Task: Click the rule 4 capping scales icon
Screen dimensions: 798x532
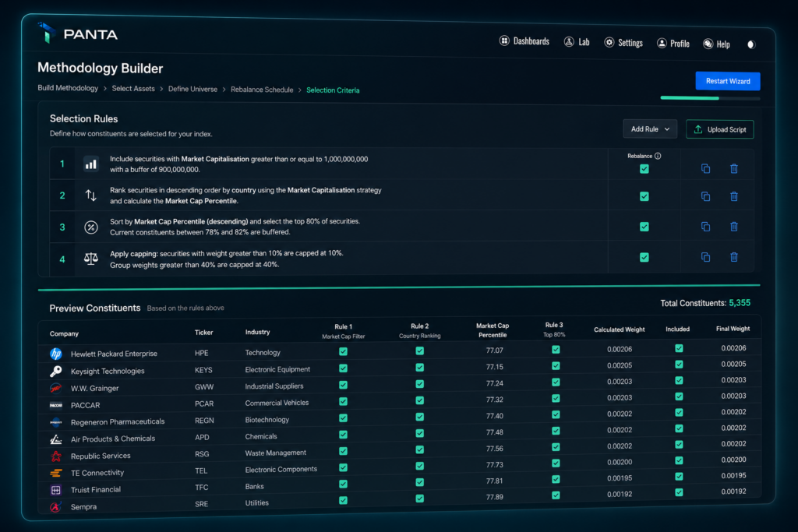Action: point(90,259)
